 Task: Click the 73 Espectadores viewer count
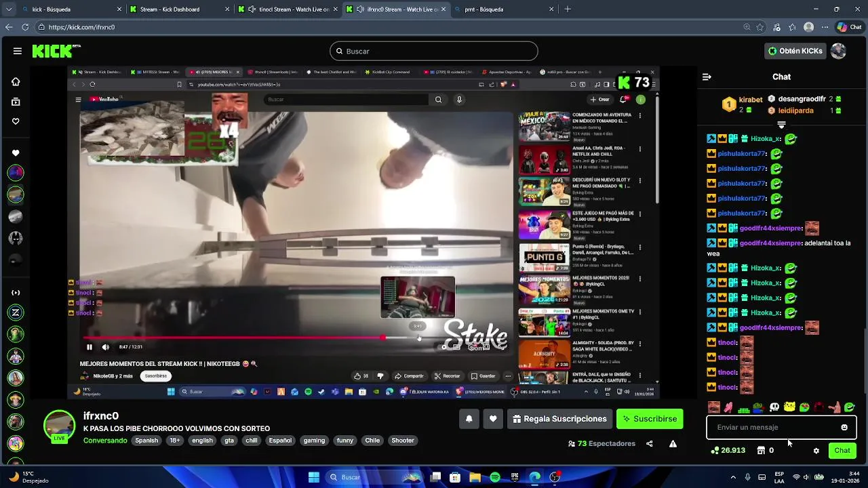point(601,443)
